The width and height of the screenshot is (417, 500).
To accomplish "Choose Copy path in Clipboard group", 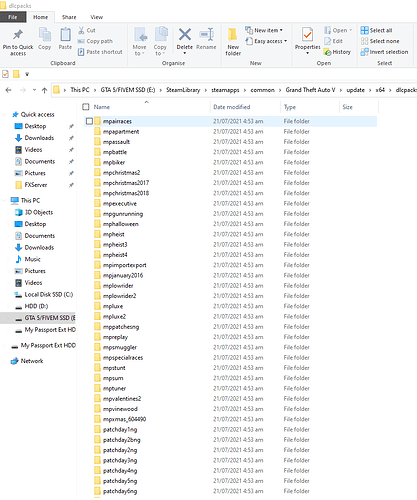I will [95, 41].
